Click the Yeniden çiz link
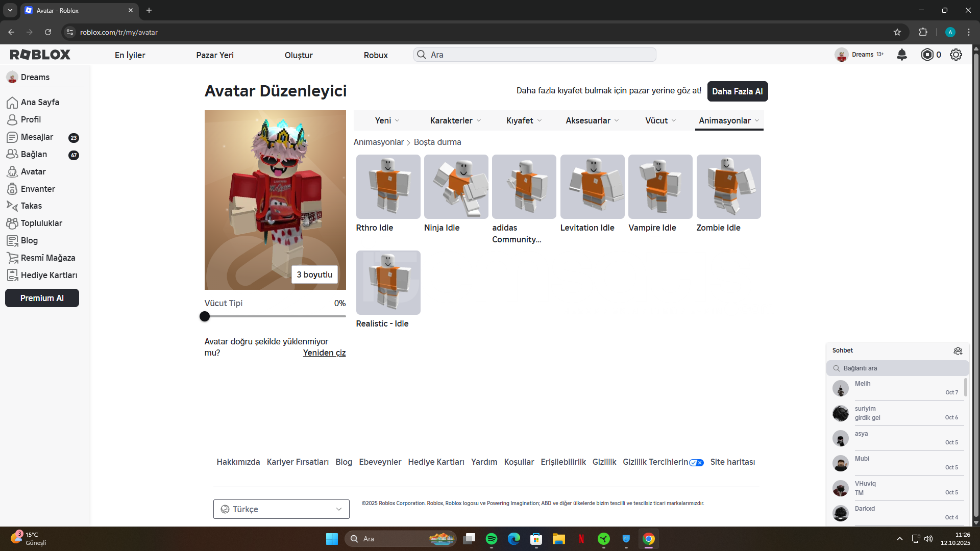 tap(324, 353)
